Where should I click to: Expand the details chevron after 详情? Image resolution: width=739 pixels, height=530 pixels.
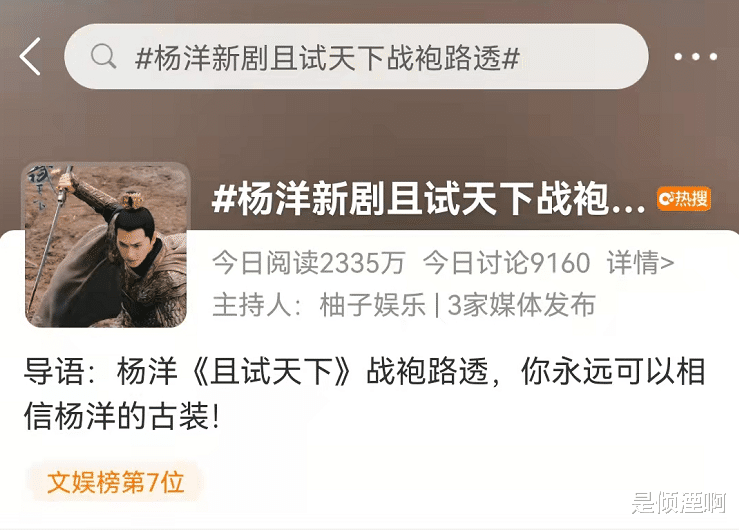tap(667, 263)
